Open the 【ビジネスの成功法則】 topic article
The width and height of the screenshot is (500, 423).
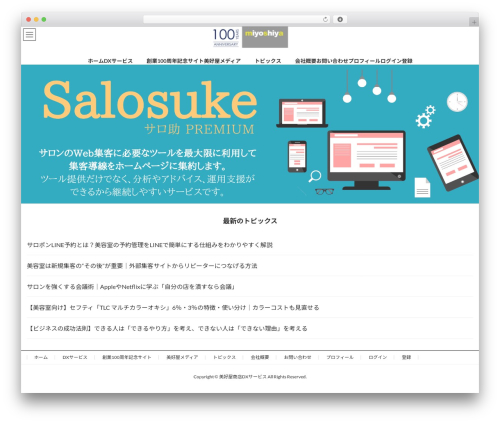click(x=167, y=329)
